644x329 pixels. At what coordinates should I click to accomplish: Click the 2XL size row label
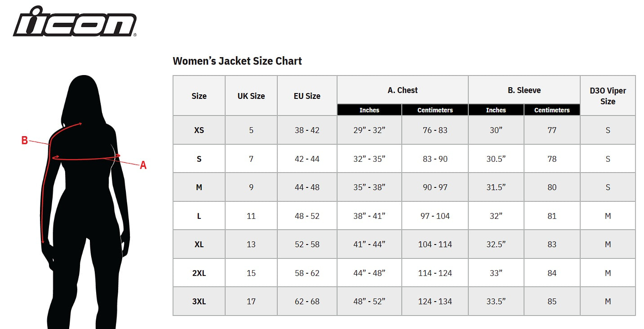coord(199,273)
